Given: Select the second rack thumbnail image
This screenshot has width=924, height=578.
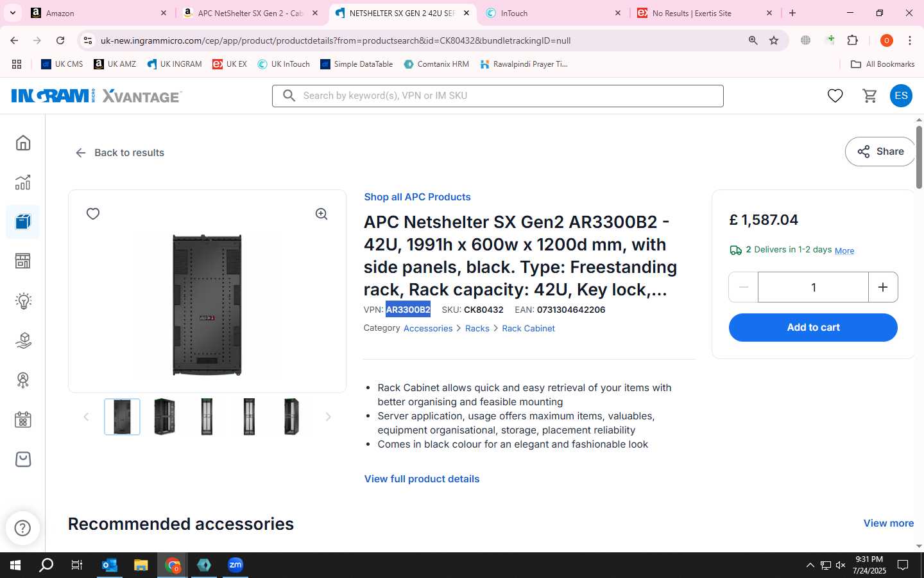Looking at the screenshot, I should click(164, 417).
